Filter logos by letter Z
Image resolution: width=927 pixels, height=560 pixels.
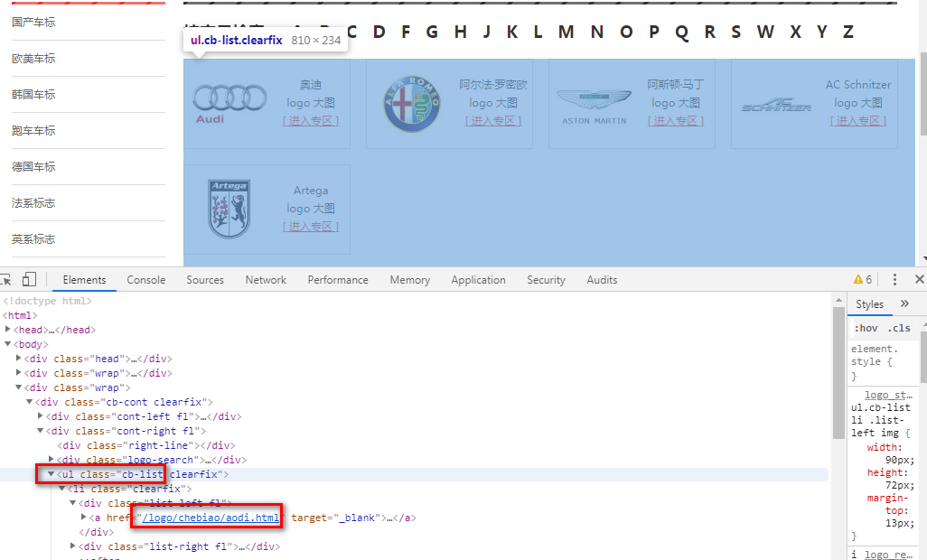coord(848,32)
